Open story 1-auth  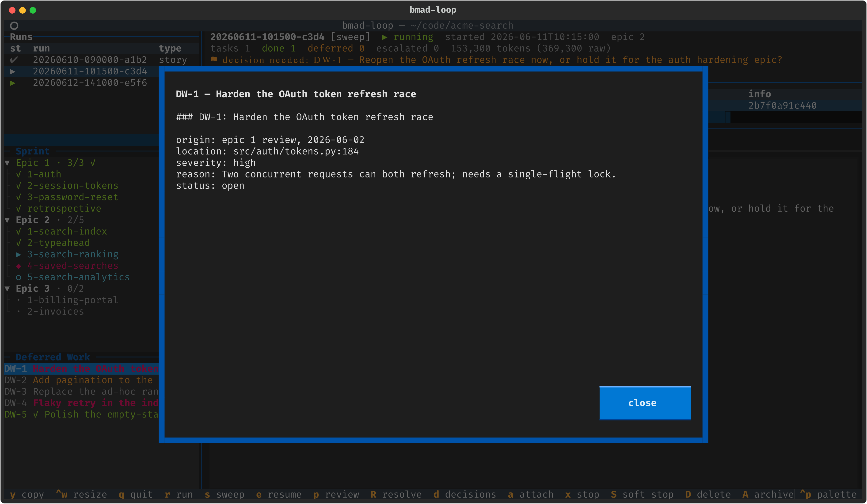click(x=44, y=174)
